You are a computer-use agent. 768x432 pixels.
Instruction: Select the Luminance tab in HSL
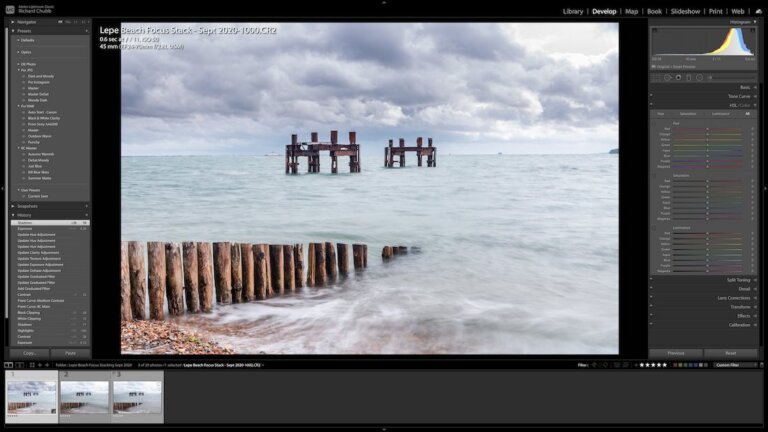click(x=720, y=114)
